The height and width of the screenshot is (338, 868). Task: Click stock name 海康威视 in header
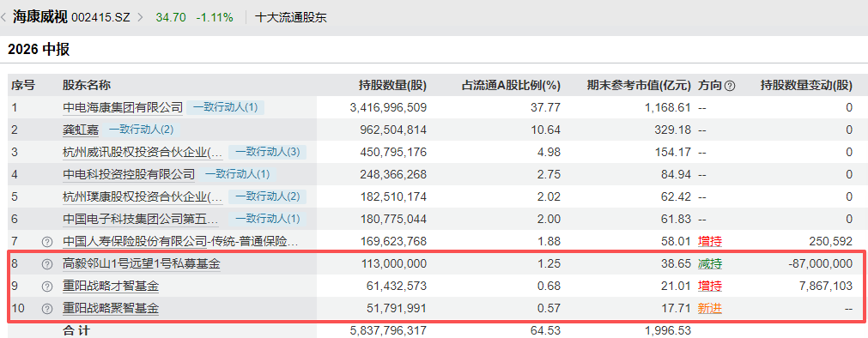[x=39, y=17]
